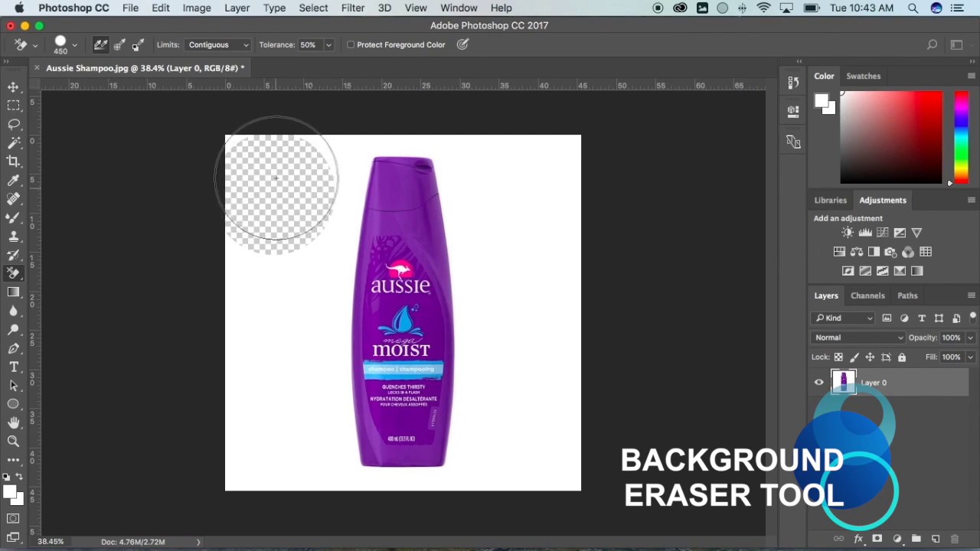This screenshot has width=980, height=551.
Task: Add a Color Balance adjustment
Action: pos(857,252)
